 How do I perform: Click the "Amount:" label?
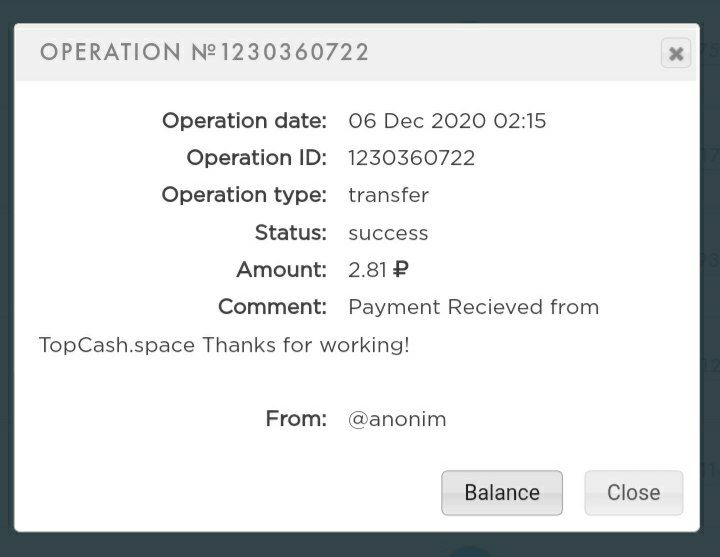(281, 270)
